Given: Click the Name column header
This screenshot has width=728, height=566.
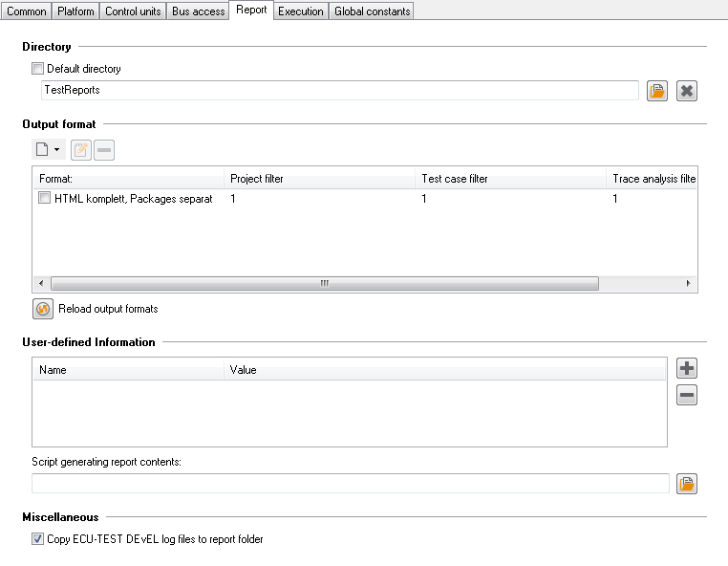Looking at the screenshot, I should [129, 370].
